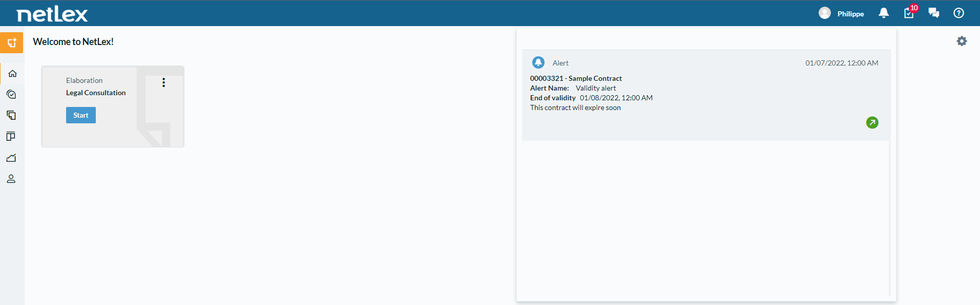Screen dimensions: 980x305
Task: Click the NetLex logo
Action: [52, 14]
